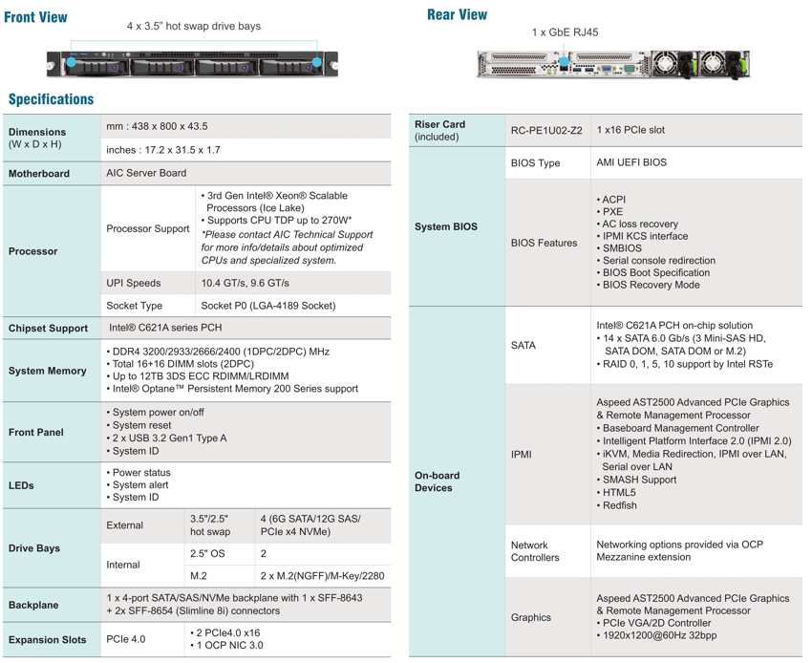
Task: Click the "mm : 438 x 800 x 43.5" cell
Action: [157, 126]
